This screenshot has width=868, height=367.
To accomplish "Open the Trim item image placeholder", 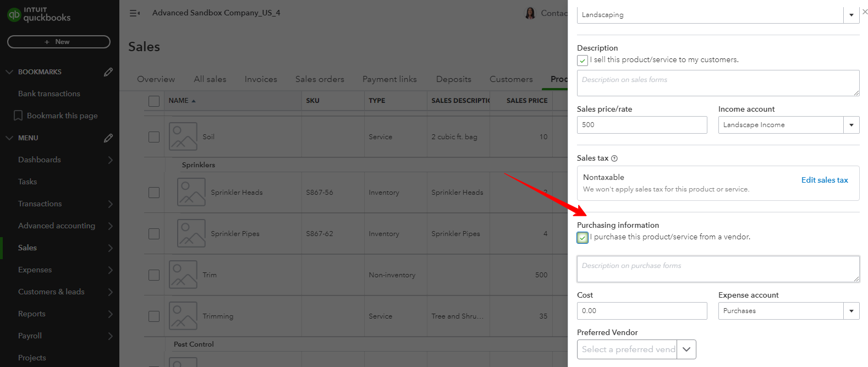I will point(183,275).
